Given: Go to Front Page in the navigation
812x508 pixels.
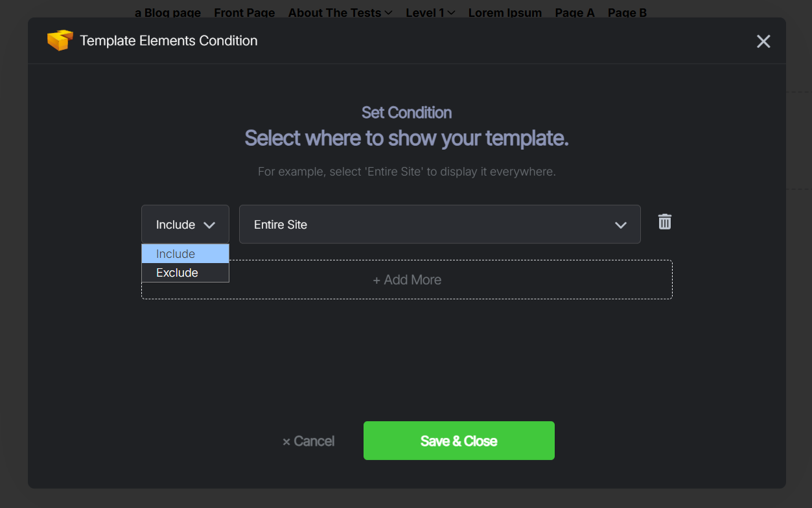Looking at the screenshot, I should (x=244, y=12).
